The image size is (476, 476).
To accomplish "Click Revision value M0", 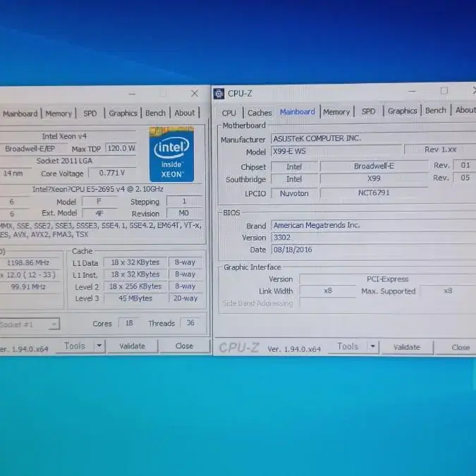I will click(183, 213).
